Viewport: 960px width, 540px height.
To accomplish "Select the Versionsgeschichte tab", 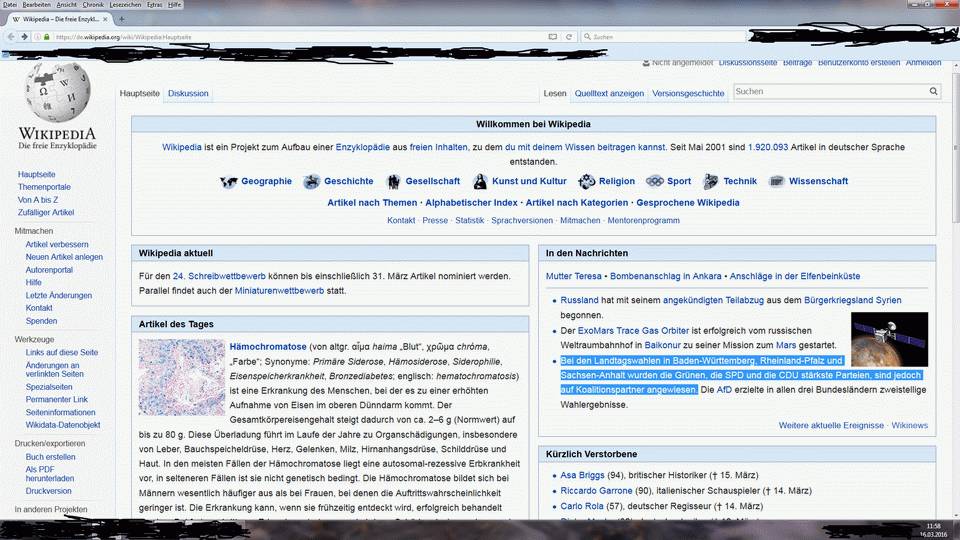I will click(x=688, y=93).
